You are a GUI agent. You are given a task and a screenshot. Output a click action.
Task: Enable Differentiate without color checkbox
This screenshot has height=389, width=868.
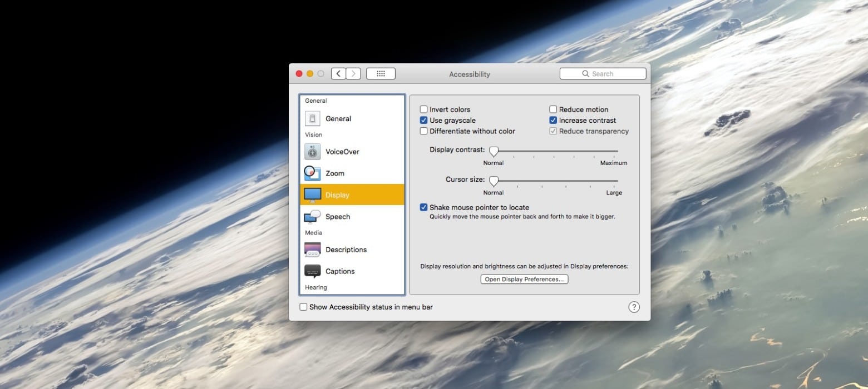424,131
